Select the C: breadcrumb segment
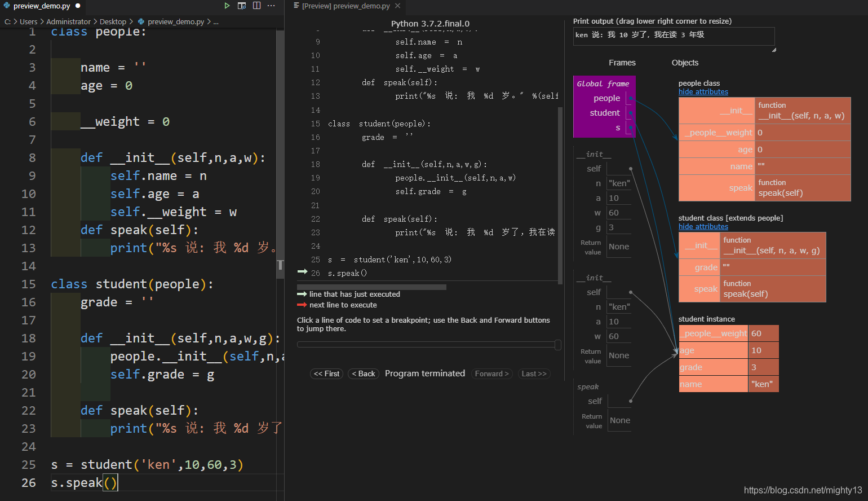This screenshot has width=868, height=501. point(8,21)
